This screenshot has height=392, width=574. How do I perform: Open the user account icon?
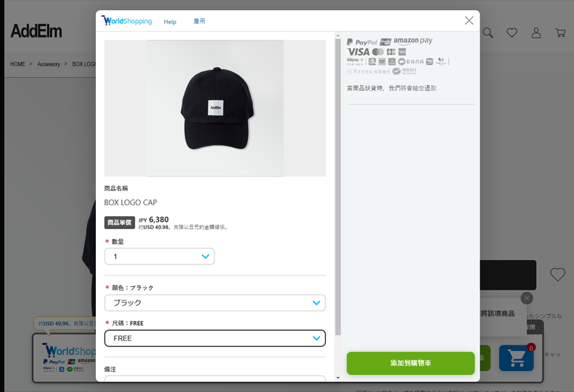pos(537,33)
